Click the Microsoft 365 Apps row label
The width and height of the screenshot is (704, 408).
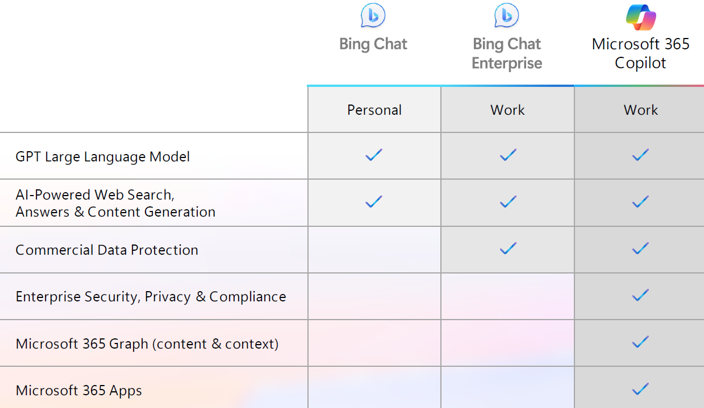point(79,390)
